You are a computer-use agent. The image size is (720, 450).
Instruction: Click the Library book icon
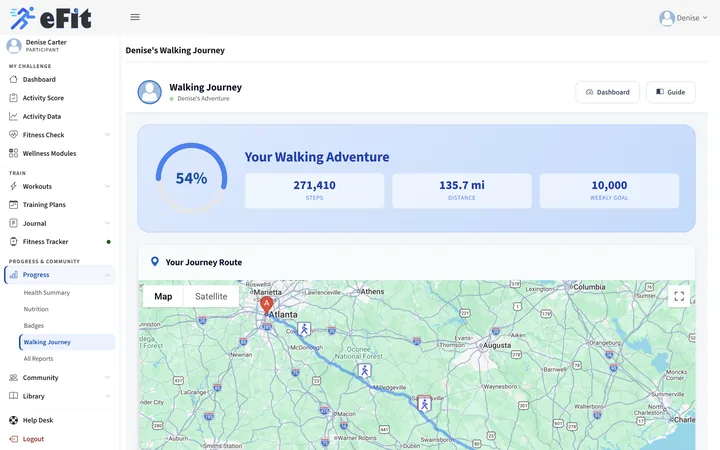click(x=13, y=396)
